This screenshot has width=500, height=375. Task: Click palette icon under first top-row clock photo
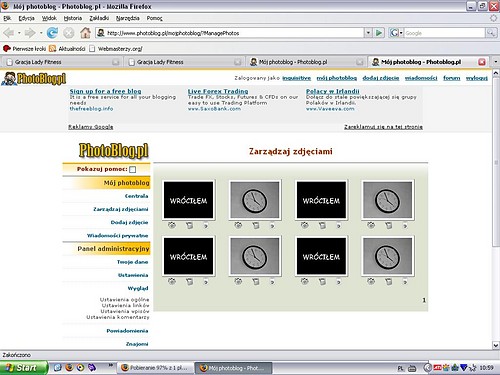(238, 225)
